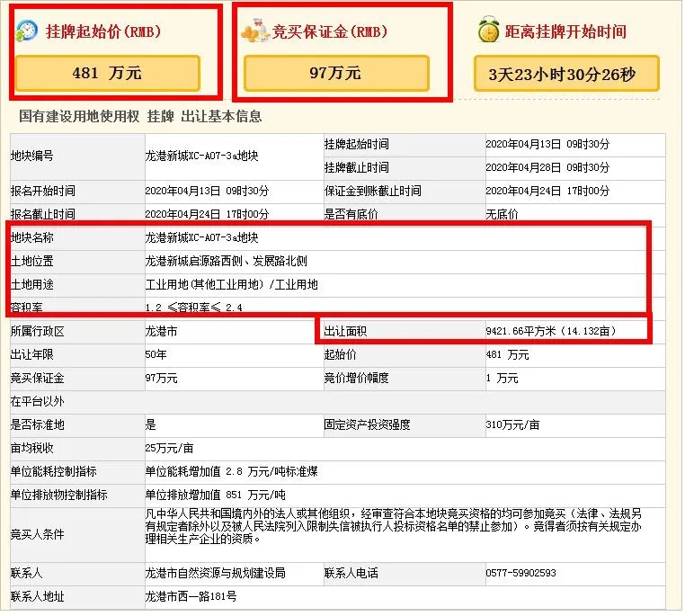Click the gold coins icon beside 竞买保证金
This screenshot has height=616, width=685.
coord(254,32)
